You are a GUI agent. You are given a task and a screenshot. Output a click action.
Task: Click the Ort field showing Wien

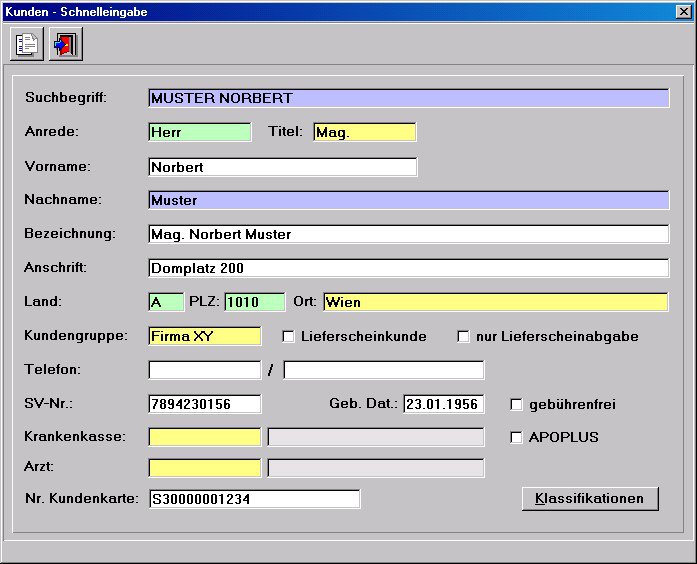point(496,302)
